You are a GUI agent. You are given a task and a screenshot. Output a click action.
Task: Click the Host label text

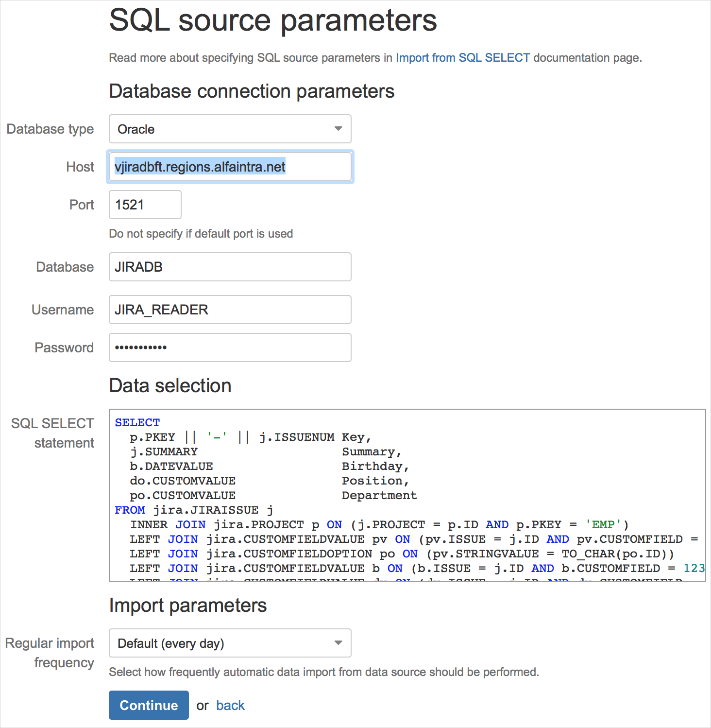pyautogui.click(x=80, y=167)
